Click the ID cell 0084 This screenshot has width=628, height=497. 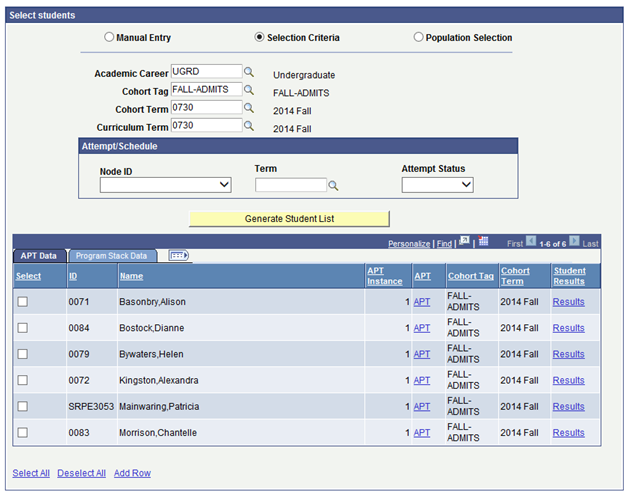coord(78,328)
